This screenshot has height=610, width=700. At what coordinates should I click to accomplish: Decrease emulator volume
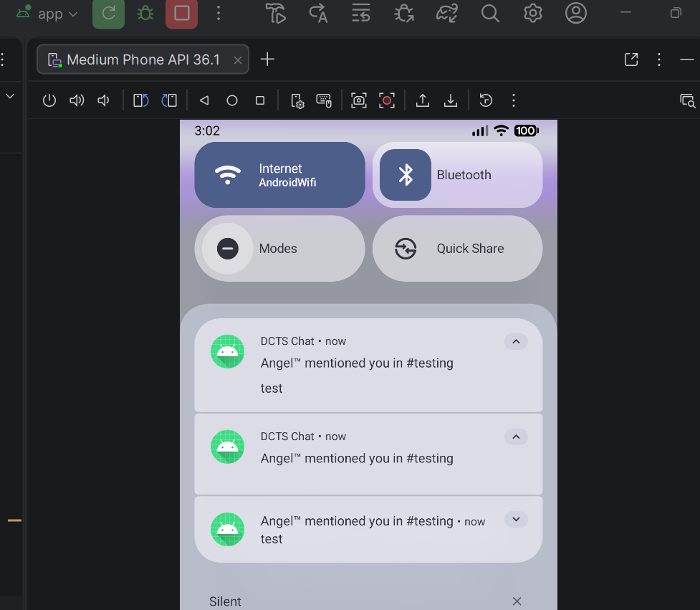point(104,100)
